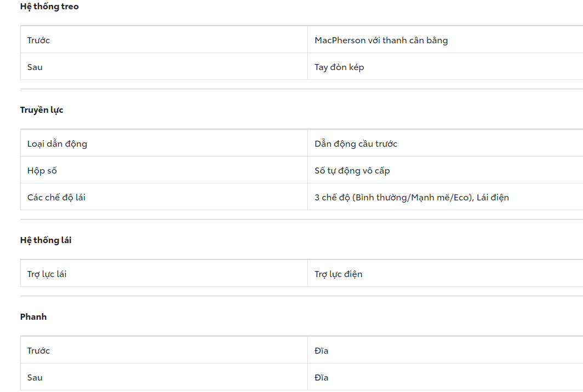Click the Dẫn động cầu trước value
The height and width of the screenshot is (392, 583).
point(356,143)
